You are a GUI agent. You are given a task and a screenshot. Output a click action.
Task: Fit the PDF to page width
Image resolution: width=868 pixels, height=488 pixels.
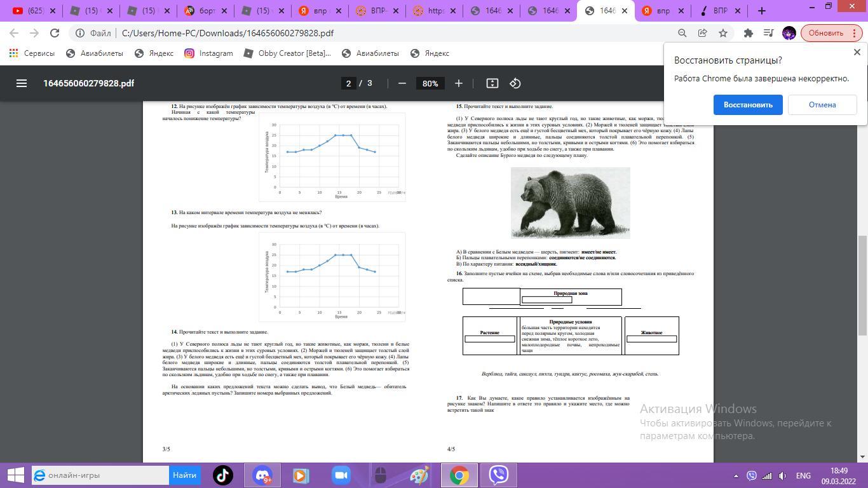(x=492, y=83)
